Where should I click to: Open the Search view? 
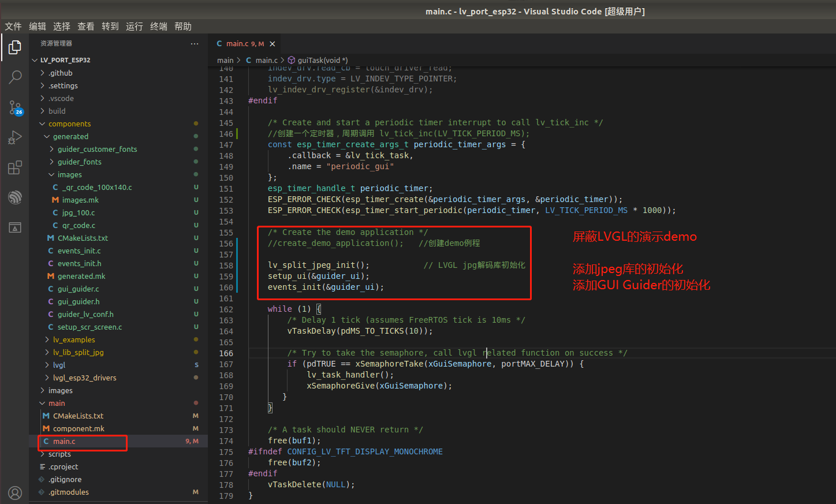[x=14, y=77]
